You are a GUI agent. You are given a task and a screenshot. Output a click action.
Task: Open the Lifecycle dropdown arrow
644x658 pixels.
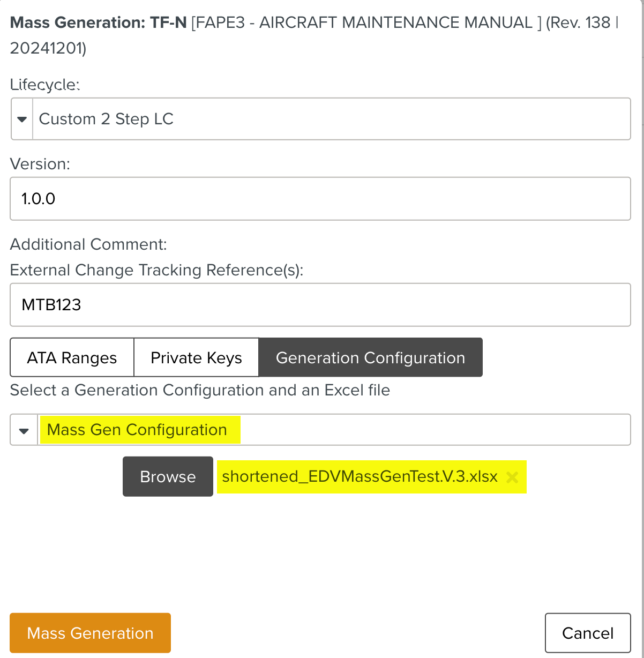[x=22, y=119]
